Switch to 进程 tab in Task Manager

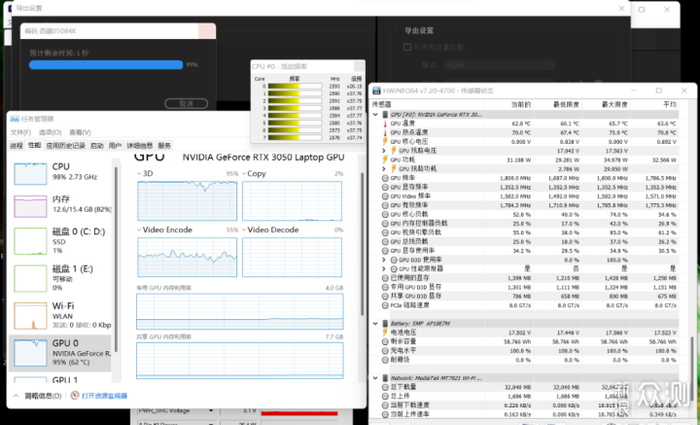coord(16,145)
